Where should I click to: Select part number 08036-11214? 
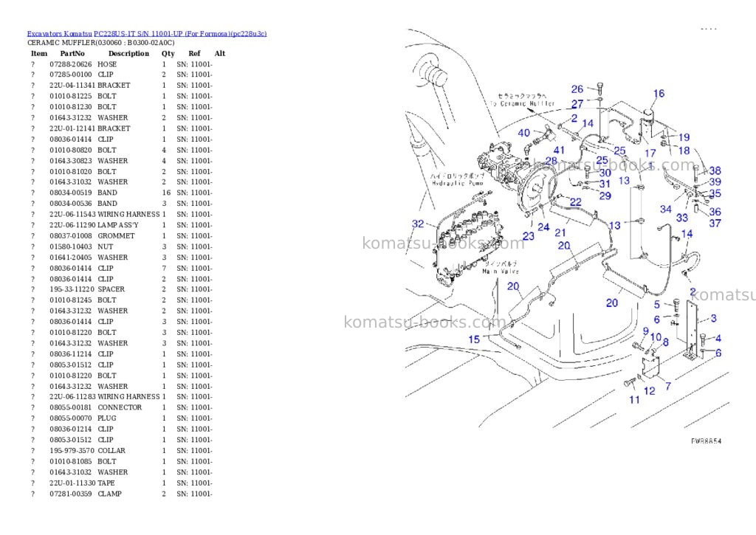click(x=70, y=353)
